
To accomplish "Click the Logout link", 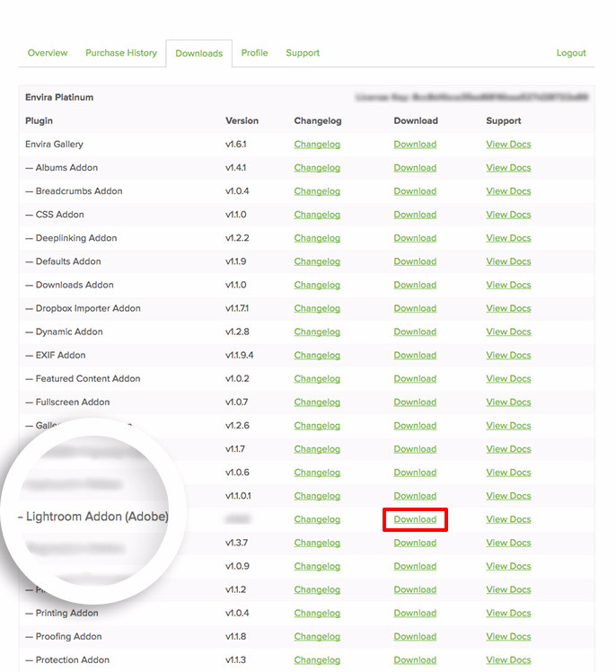I will 571,53.
